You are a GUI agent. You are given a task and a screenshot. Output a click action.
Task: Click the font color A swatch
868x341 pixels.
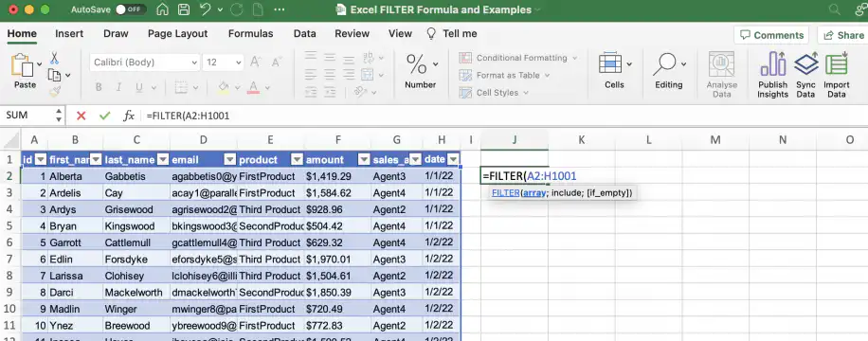254,87
